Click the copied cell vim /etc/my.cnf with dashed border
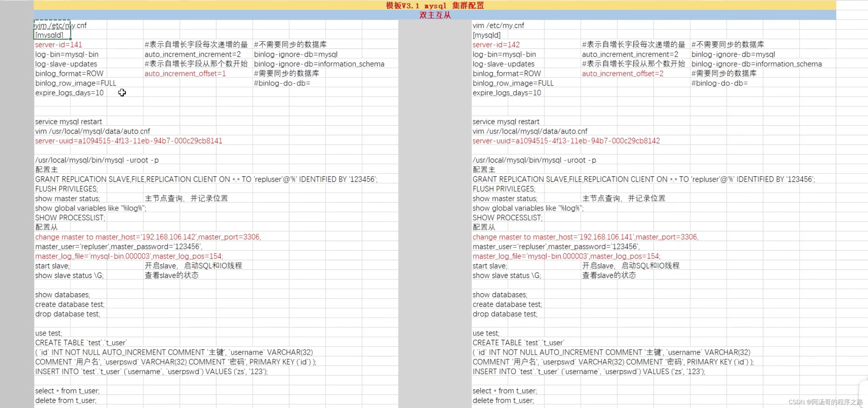Screen dimensions: 868x408 pos(52,25)
